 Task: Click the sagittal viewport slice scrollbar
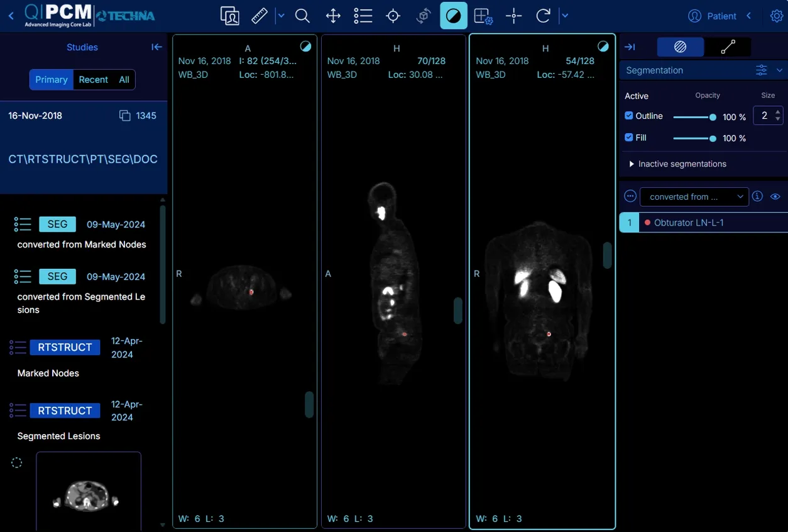[458, 310]
